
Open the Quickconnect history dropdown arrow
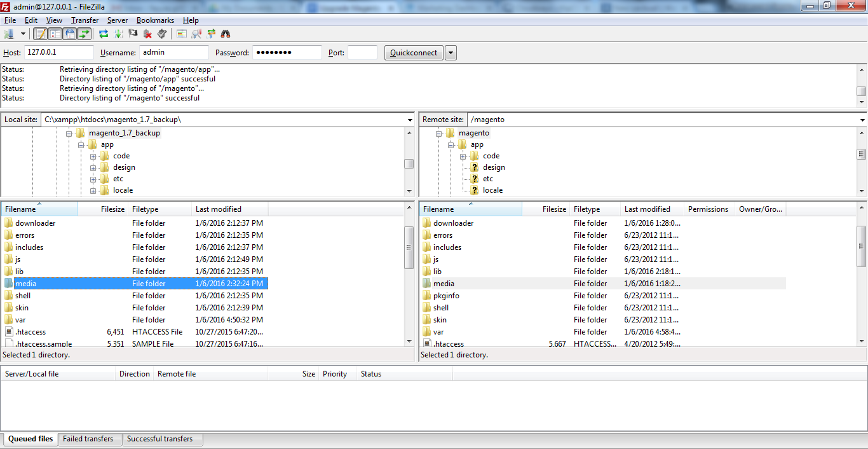click(x=451, y=53)
